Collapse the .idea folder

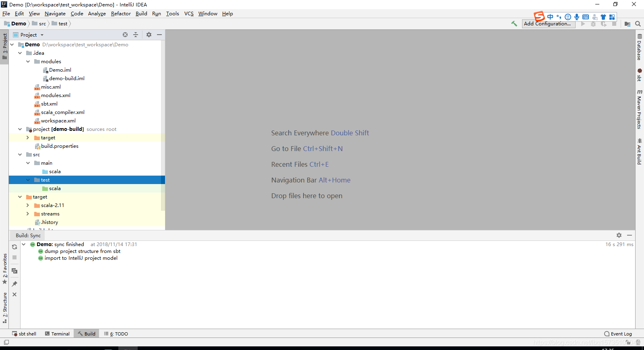click(20, 53)
